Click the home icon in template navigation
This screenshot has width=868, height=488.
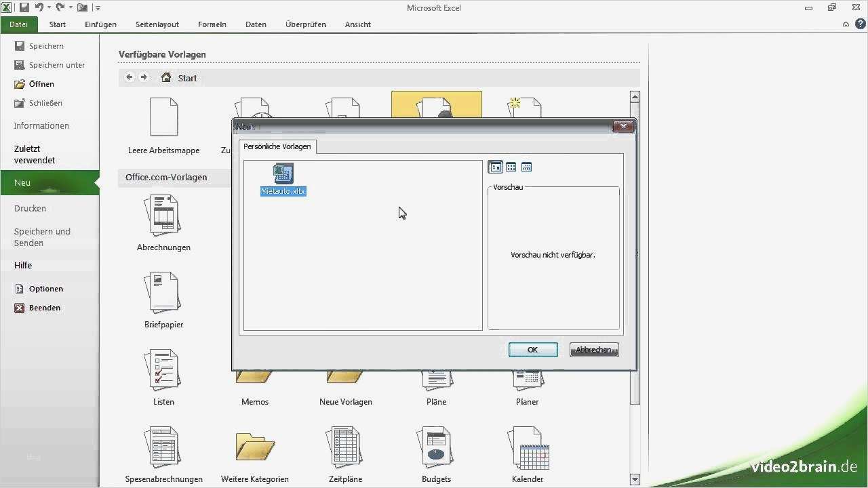(x=166, y=77)
